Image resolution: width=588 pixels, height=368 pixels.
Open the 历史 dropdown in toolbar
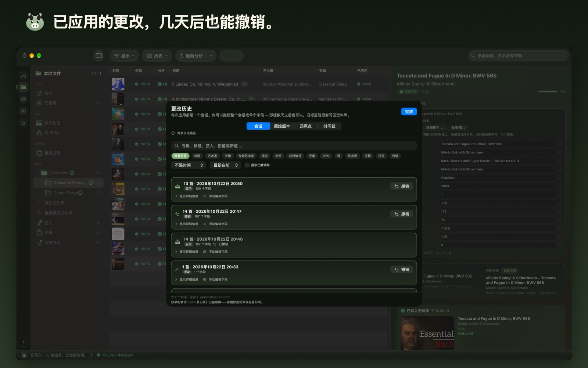pyautogui.click(x=157, y=56)
